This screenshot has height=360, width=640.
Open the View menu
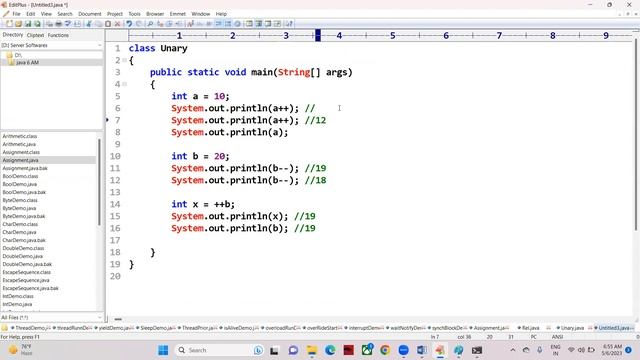point(46,14)
